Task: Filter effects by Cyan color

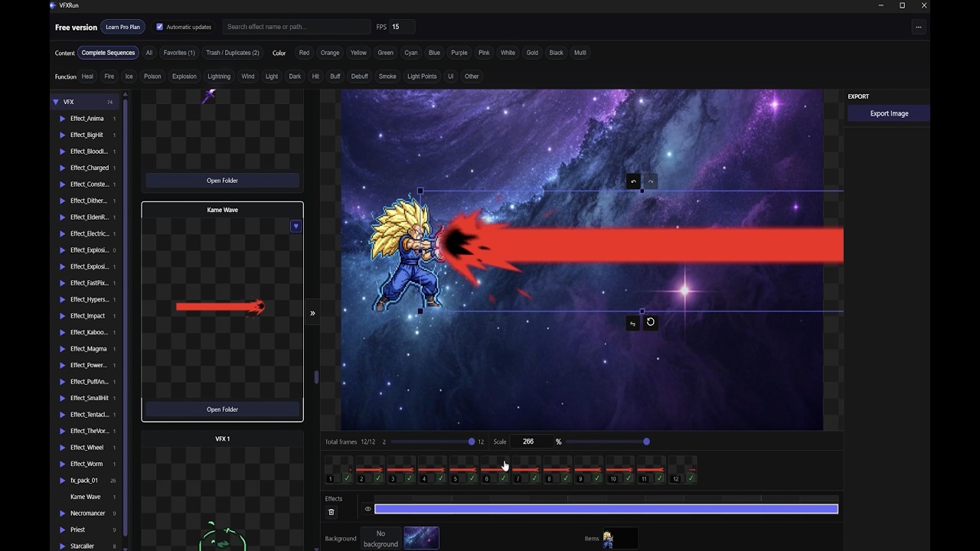Action: [411, 53]
